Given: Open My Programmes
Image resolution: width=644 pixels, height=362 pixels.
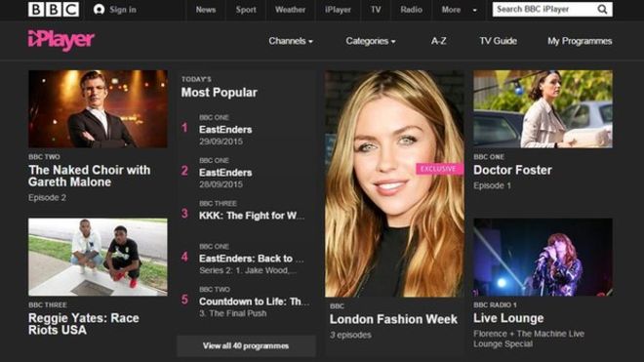Looking at the screenshot, I should [x=580, y=41].
